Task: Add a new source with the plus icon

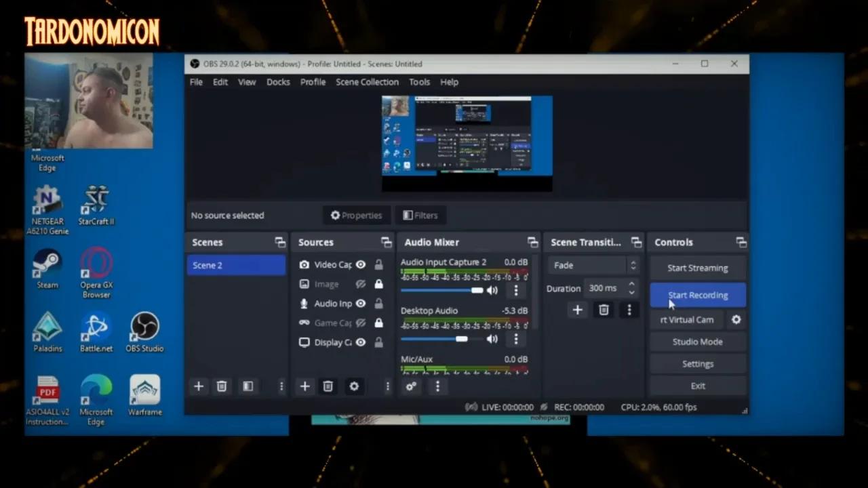Action: [305, 386]
